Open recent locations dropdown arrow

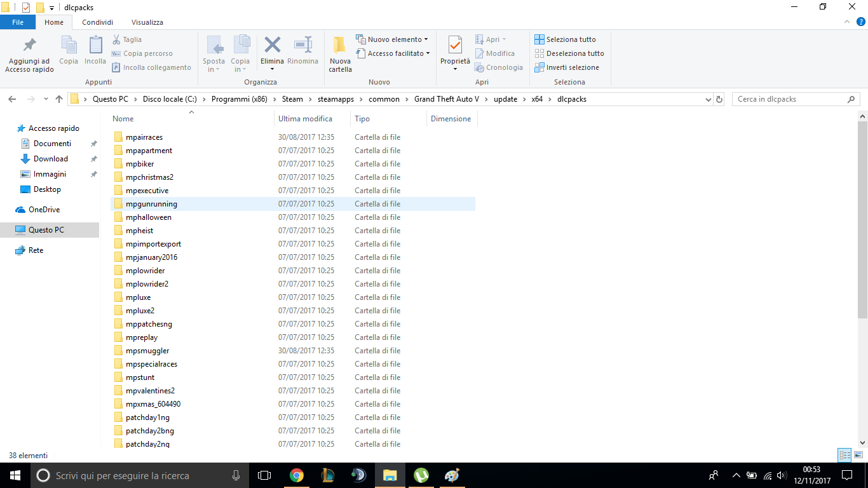coord(46,99)
